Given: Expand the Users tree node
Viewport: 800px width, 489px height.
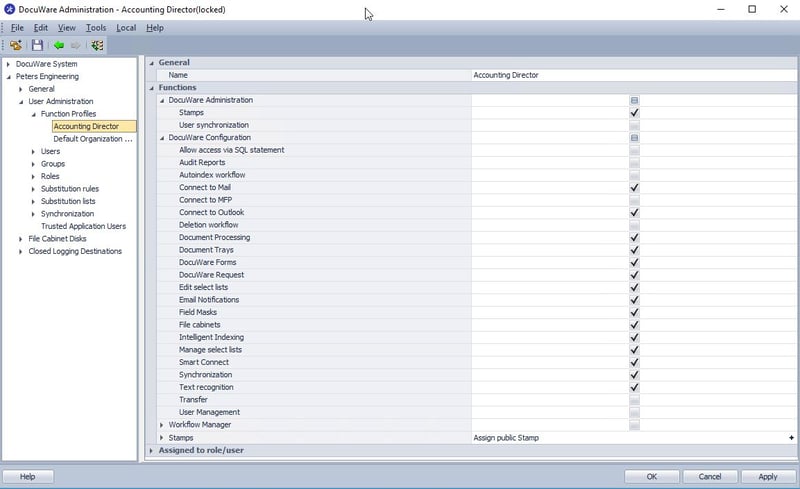Looking at the screenshot, I should point(33,151).
